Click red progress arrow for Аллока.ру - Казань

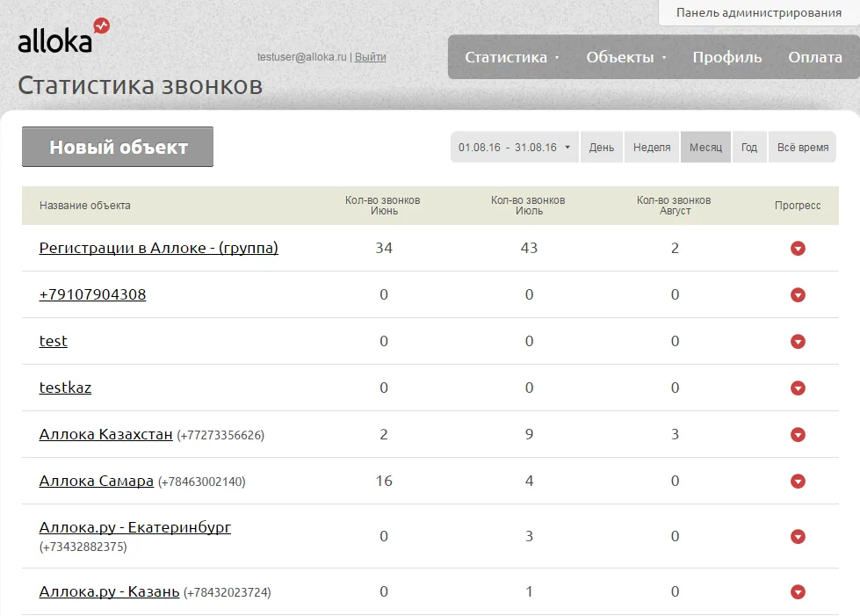(x=798, y=592)
